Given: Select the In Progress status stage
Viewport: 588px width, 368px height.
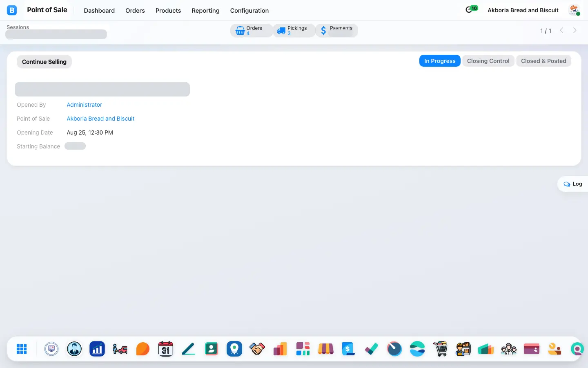Looking at the screenshot, I should 440,61.
